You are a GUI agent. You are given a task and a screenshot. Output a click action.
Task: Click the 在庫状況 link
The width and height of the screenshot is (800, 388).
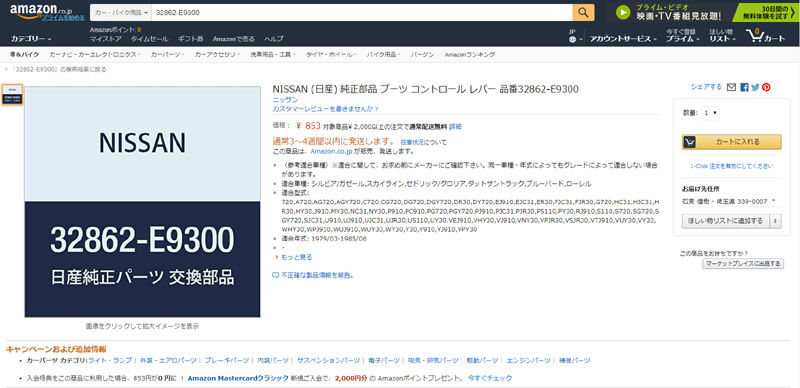[412, 142]
